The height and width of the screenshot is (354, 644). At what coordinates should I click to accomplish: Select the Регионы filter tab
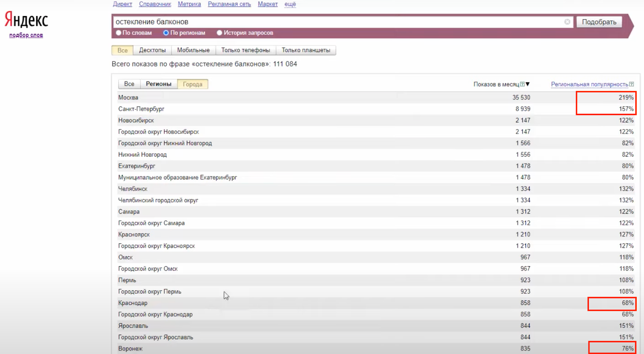click(159, 84)
